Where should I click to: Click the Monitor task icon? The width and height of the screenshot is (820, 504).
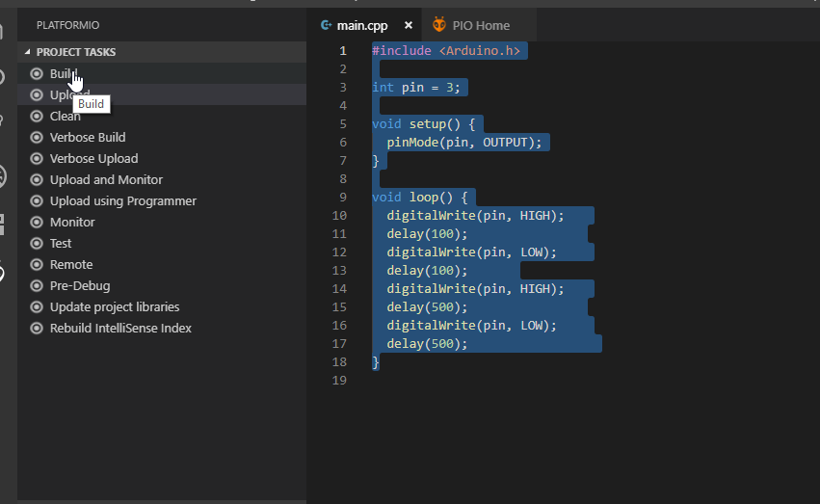(37, 222)
